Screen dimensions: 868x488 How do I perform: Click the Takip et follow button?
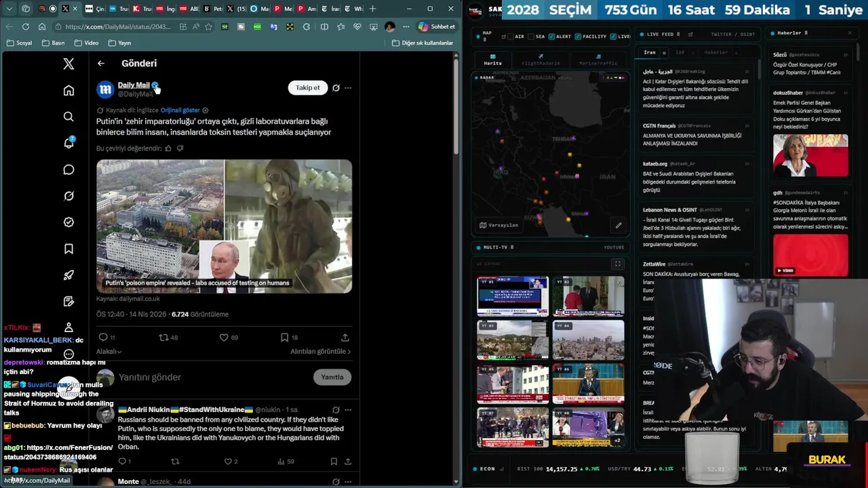click(307, 87)
